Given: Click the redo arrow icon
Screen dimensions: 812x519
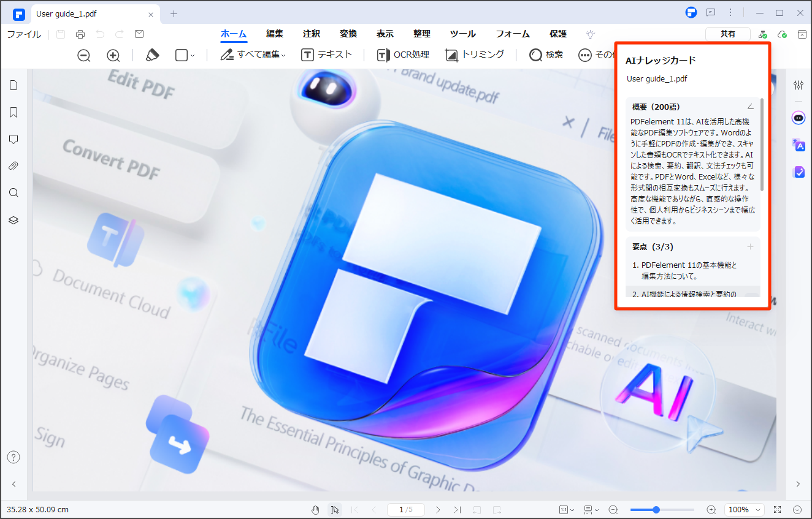Looking at the screenshot, I should 120,34.
